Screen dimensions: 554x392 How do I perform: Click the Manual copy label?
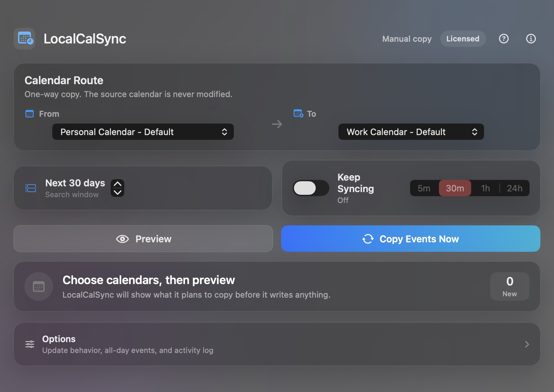click(x=407, y=39)
